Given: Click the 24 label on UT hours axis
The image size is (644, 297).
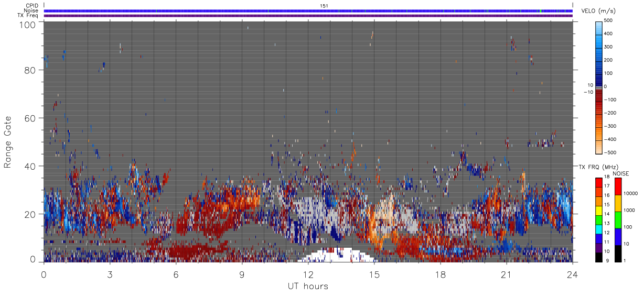Looking at the screenshot, I should (572, 274).
